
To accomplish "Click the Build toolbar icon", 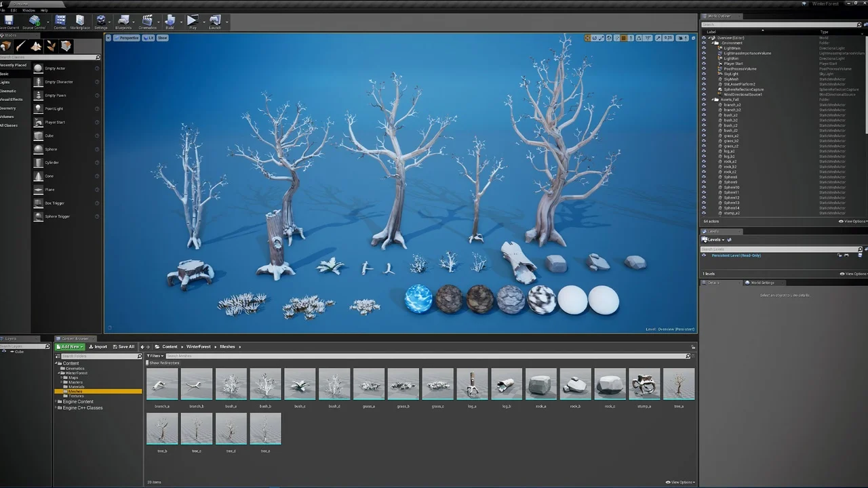I will point(170,21).
